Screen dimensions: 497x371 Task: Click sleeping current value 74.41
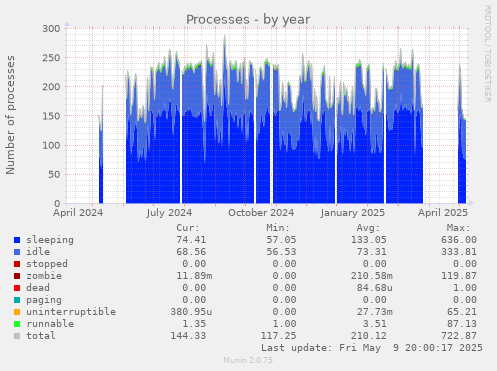point(191,240)
